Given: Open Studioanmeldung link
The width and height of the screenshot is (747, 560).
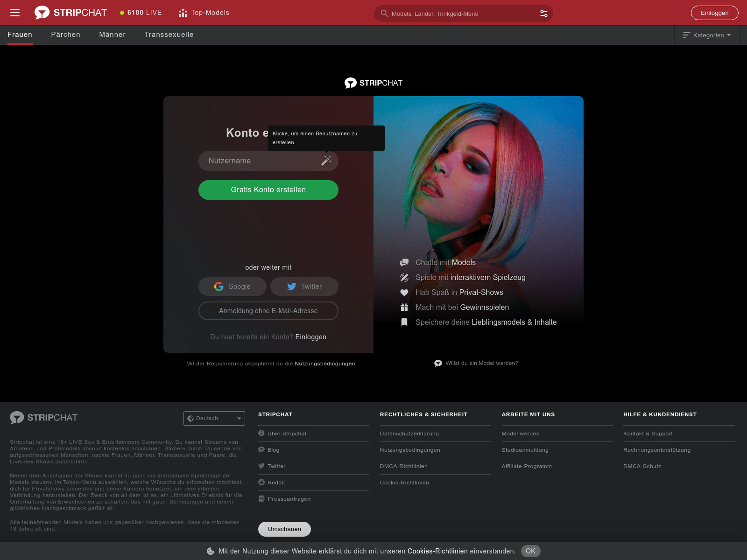Looking at the screenshot, I should coord(525,450).
